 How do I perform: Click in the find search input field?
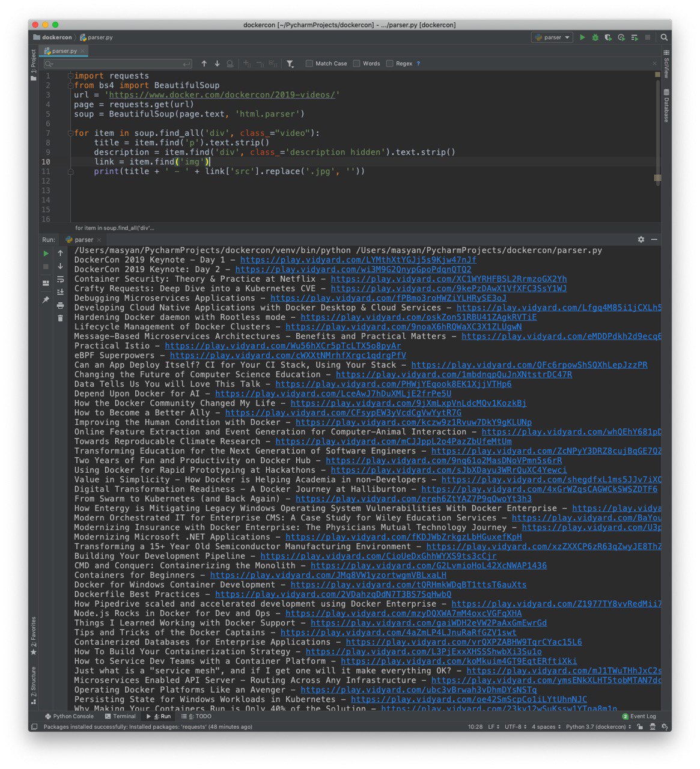[118, 63]
